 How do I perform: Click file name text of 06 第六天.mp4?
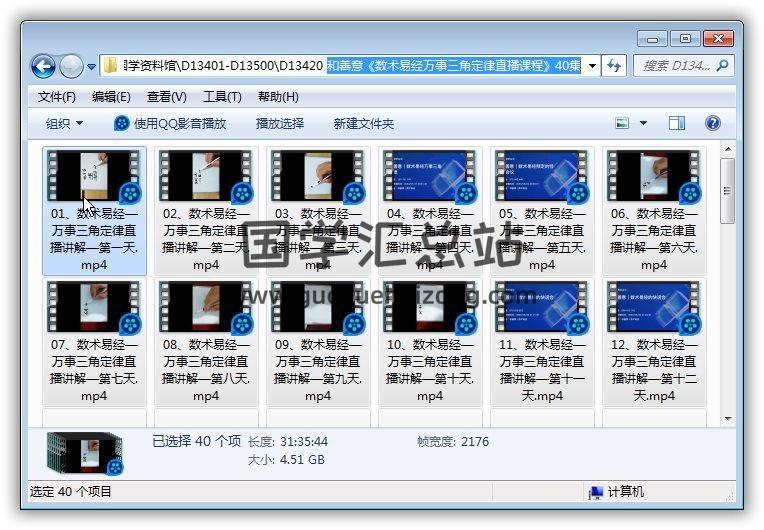coord(654,239)
